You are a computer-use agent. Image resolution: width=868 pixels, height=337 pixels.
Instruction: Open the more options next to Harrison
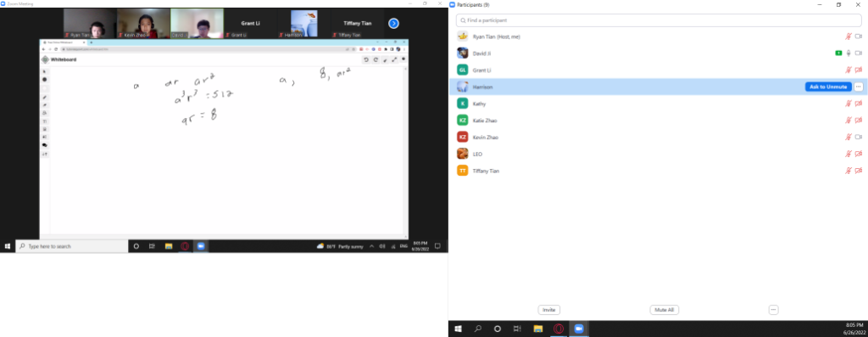(x=858, y=87)
